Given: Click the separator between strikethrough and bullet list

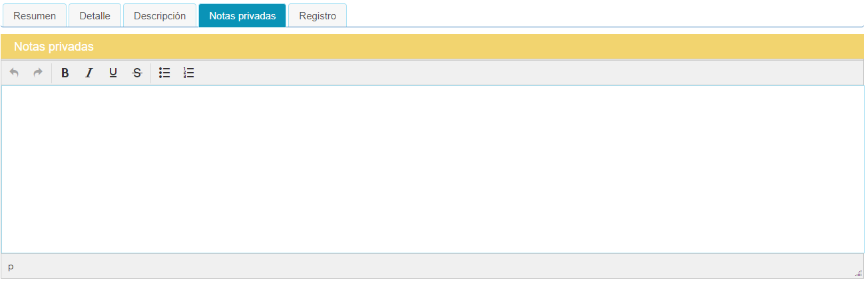Looking at the screenshot, I should (x=151, y=73).
